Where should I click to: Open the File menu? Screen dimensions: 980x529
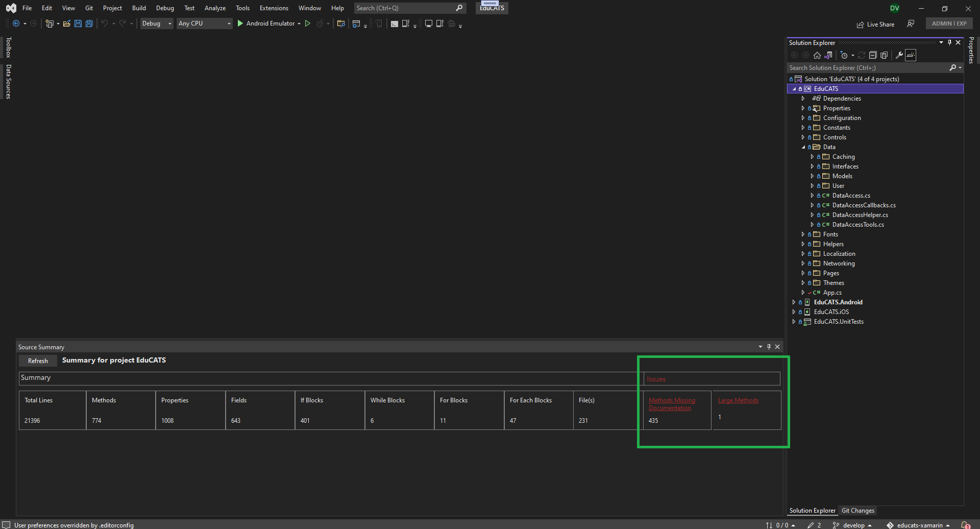point(27,8)
